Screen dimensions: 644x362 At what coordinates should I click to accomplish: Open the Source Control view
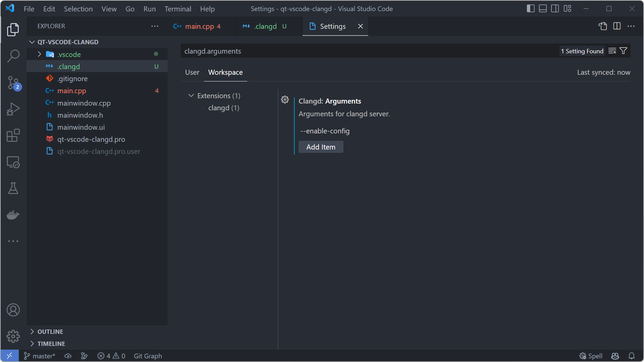click(13, 83)
